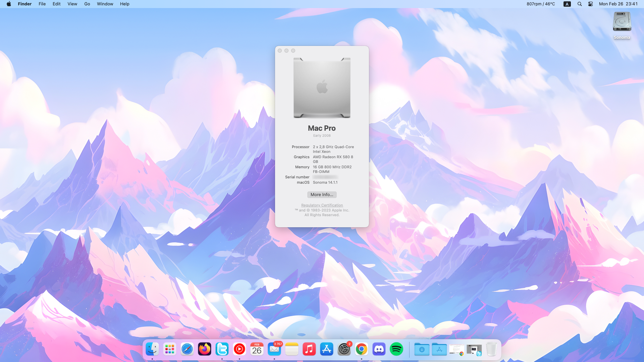The height and width of the screenshot is (362, 644).
Task: Open the File menu
Action: point(42,4)
